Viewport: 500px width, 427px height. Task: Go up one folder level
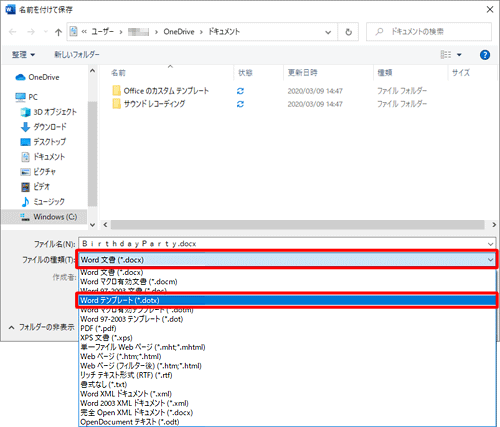click(x=58, y=32)
